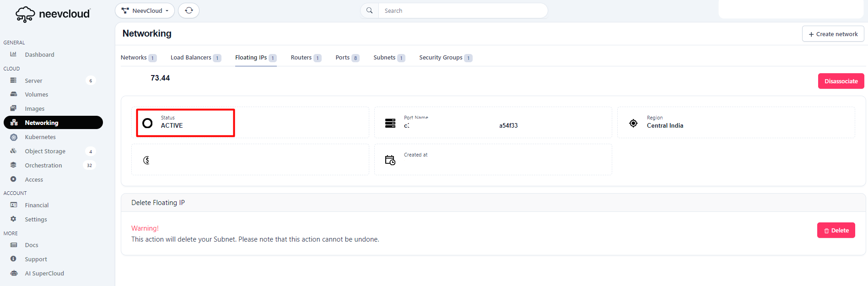This screenshot has width=868, height=286.
Task: Click the search magnifier icon
Action: coord(369,11)
